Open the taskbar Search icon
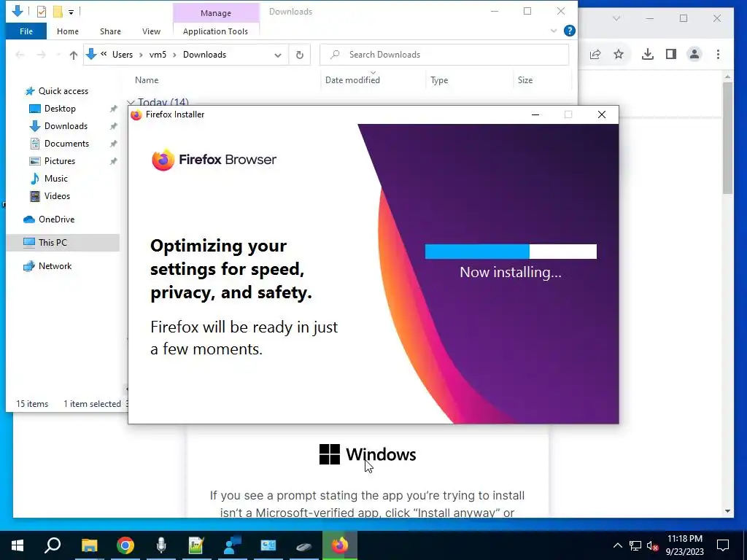This screenshot has height=560, width=747. click(53, 545)
